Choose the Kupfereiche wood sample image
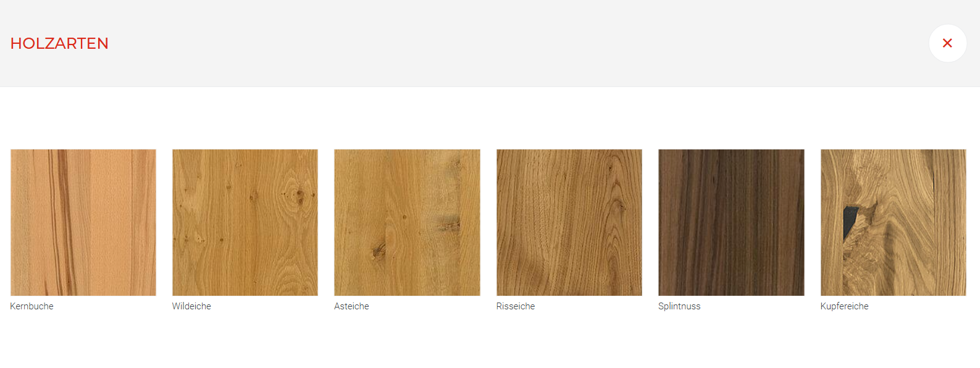 coord(893,222)
